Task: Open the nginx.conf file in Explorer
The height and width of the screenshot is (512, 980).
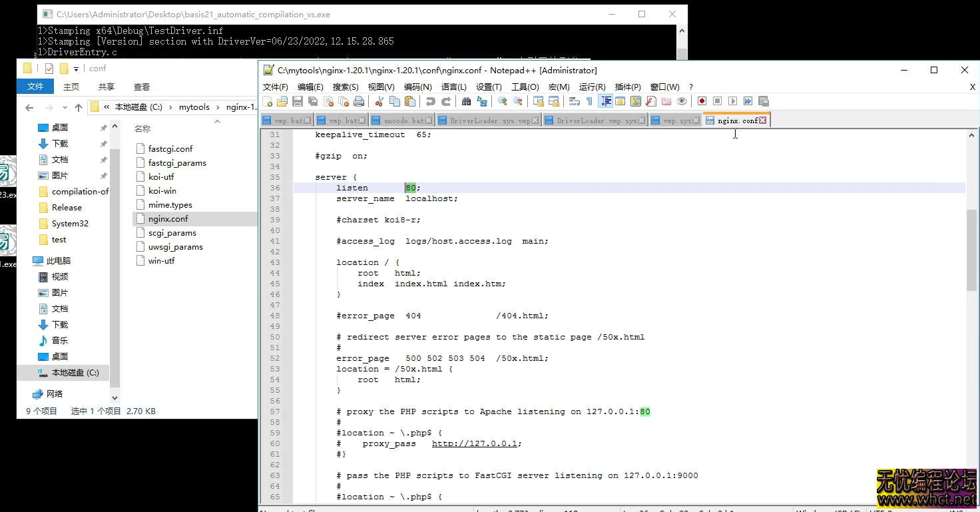Action: (169, 218)
